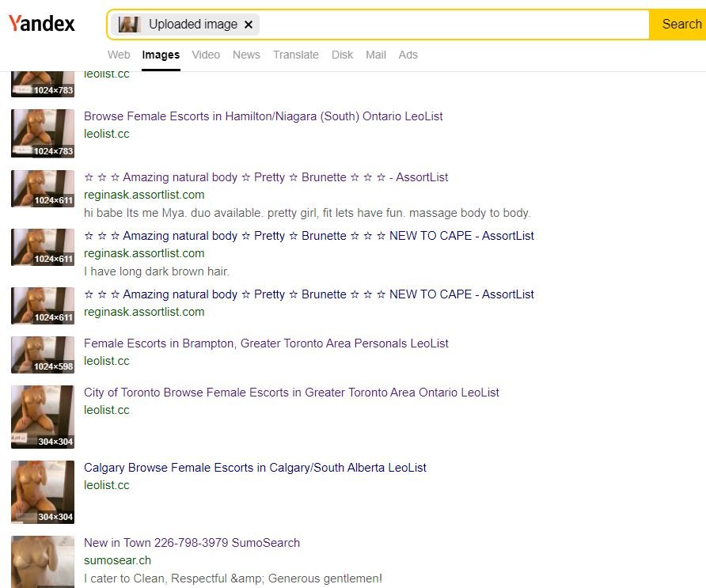This screenshot has width=706, height=588.
Task: Open thumbnail beside City of Toronto result
Action: click(x=43, y=417)
